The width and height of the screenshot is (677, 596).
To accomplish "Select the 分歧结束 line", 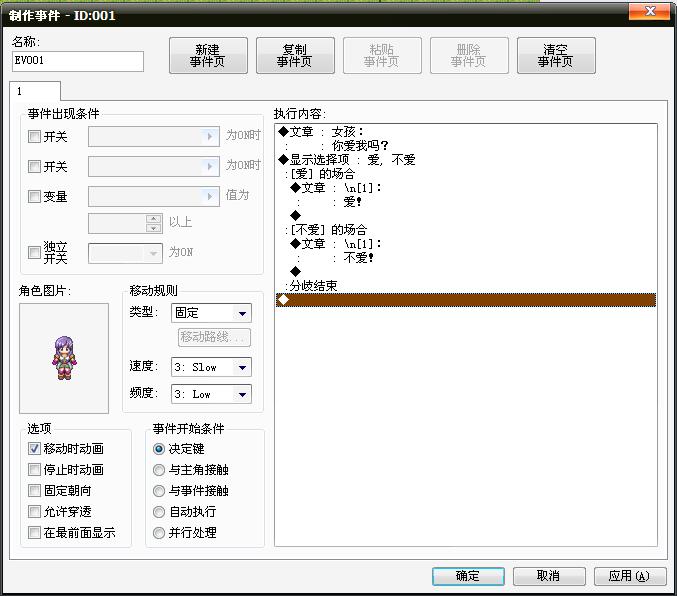I will pos(466,285).
